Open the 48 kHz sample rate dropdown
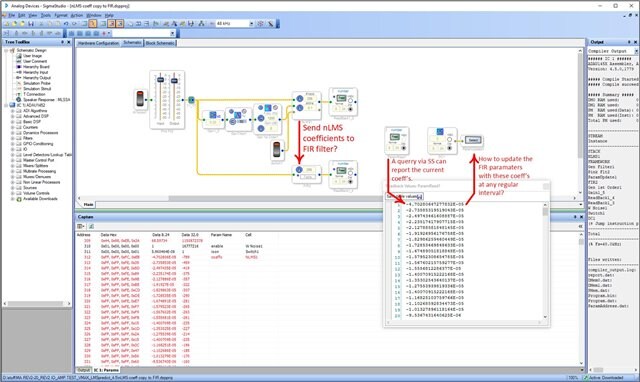The height and width of the screenshot is (382, 640). pos(251,24)
